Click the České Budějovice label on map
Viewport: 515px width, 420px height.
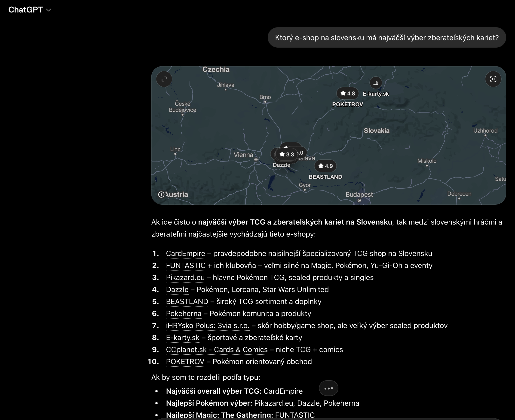182,107
